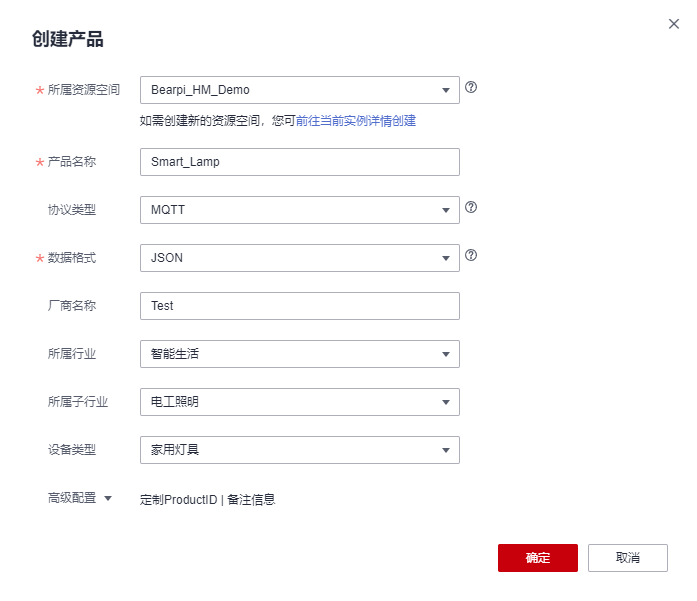This screenshot has width=697, height=601.
Task: Click the manufacturer name field containing Test
Action: click(299, 306)
